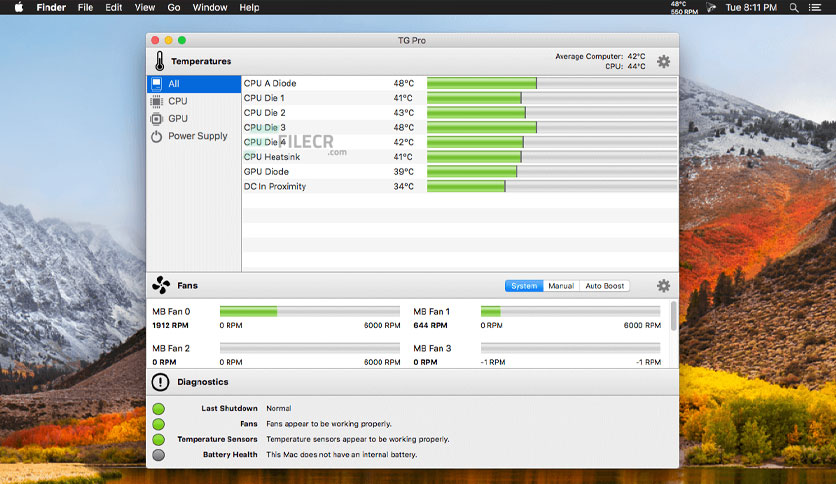The height and width of the screenshot is (484, 836).
Task: Click the CPU Die 4 temperature bar
Action: [x=552, y=142]
